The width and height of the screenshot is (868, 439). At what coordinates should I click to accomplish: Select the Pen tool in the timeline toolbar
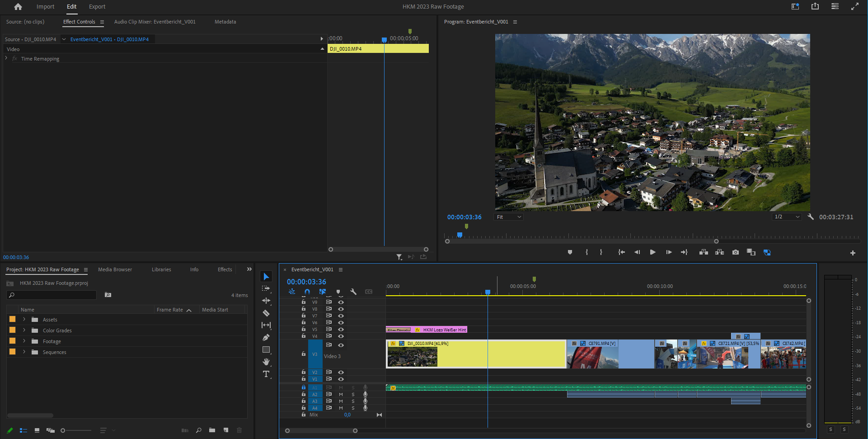[x=266, y=337]
